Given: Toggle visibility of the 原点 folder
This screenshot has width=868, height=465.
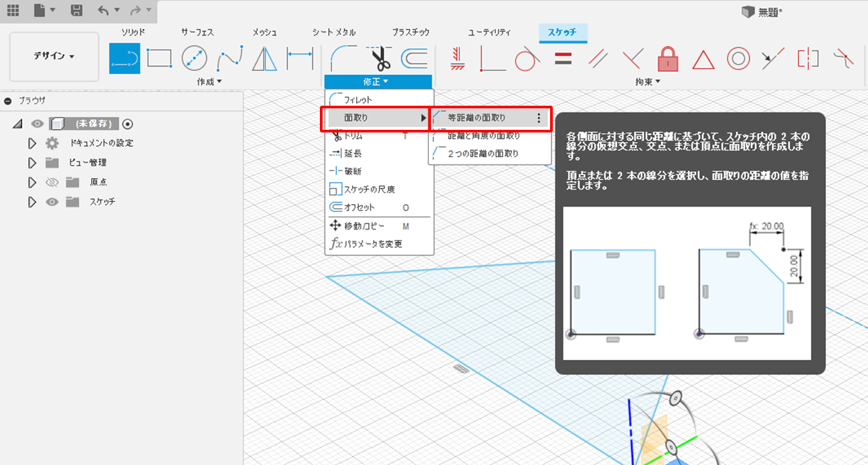Looking at the screenshot, I should (x=52, y=182).
